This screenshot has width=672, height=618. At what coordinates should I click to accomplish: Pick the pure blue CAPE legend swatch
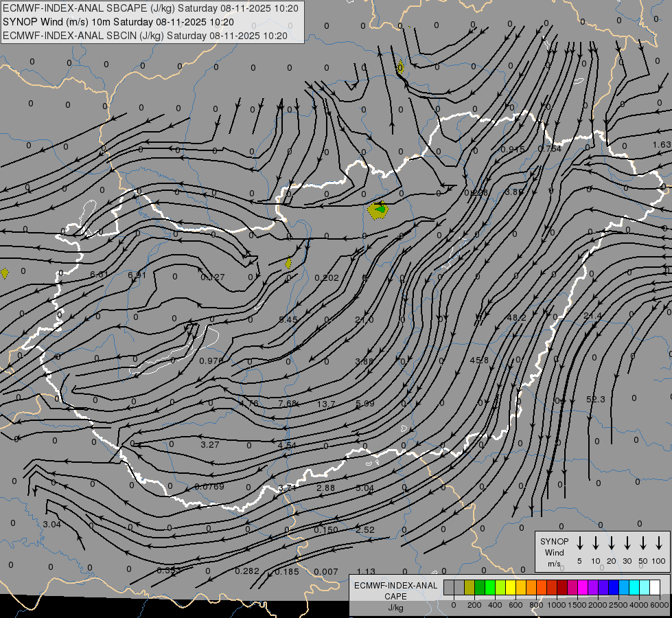(613, 588)
